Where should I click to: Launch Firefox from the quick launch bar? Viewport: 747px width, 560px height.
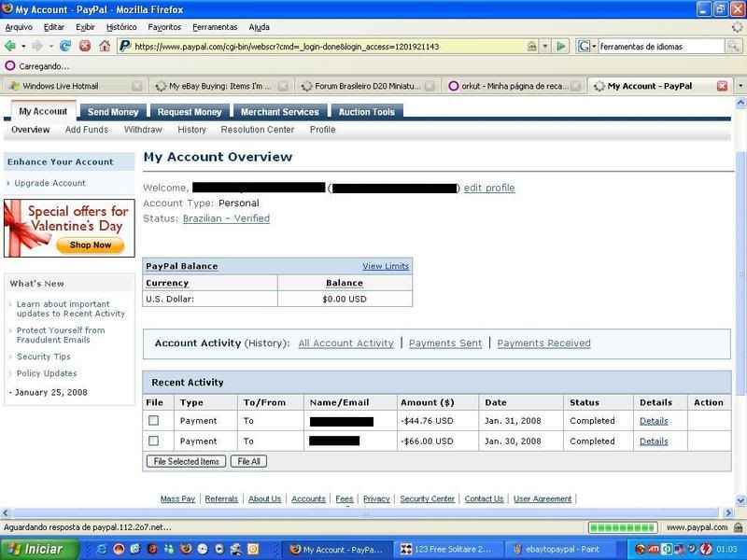pos(186,549)
